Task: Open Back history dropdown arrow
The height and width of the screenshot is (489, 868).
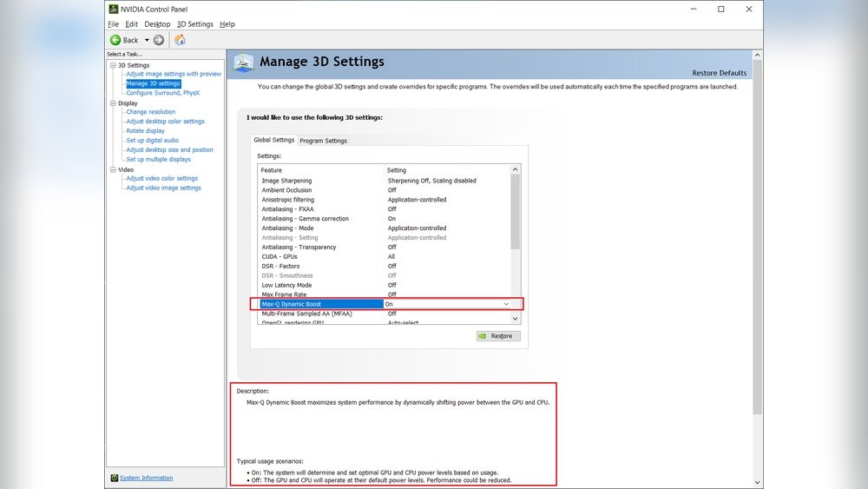Action: [x=147, y=40]
